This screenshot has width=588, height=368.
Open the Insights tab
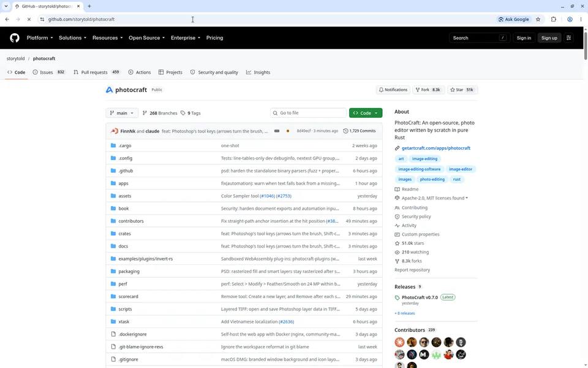pos(258,72)
